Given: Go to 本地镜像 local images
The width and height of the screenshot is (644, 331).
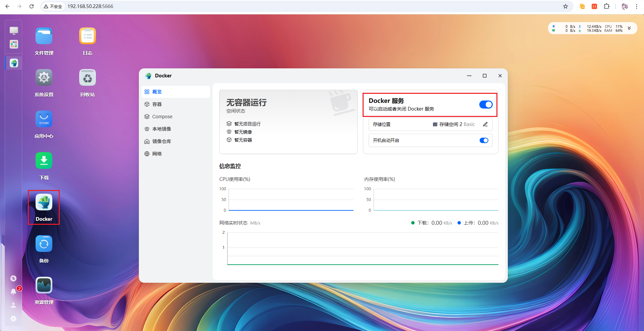Looking at the screenshot, I should coord(161,129).
